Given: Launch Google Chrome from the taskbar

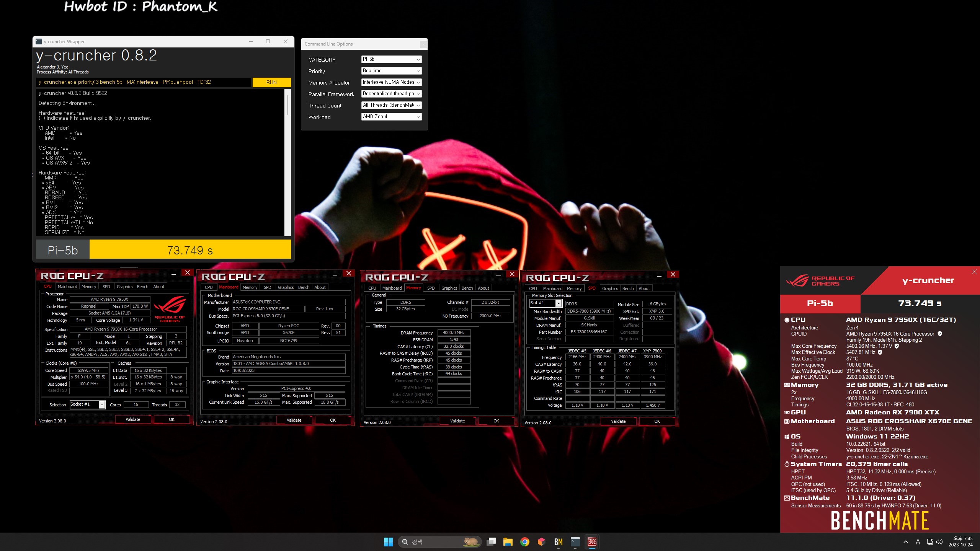Looking at the screenshot, I should pos(525,542).
